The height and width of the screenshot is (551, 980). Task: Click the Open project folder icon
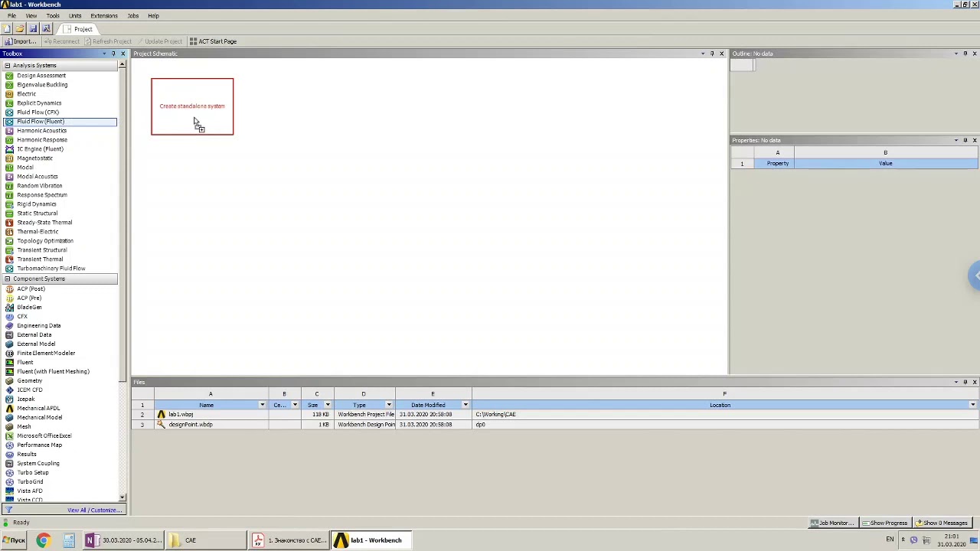[x=20, y=29]
